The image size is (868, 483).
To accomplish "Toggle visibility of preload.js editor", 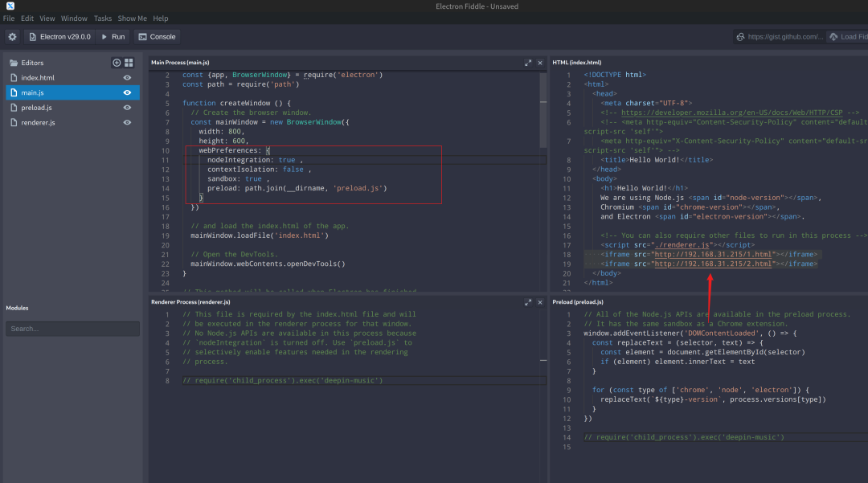I will (x=127, y=108).
